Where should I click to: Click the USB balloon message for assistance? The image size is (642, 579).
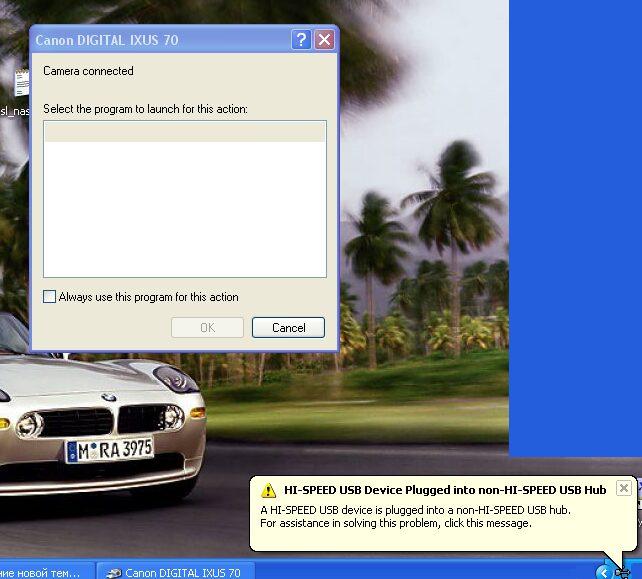click(416, 516)
